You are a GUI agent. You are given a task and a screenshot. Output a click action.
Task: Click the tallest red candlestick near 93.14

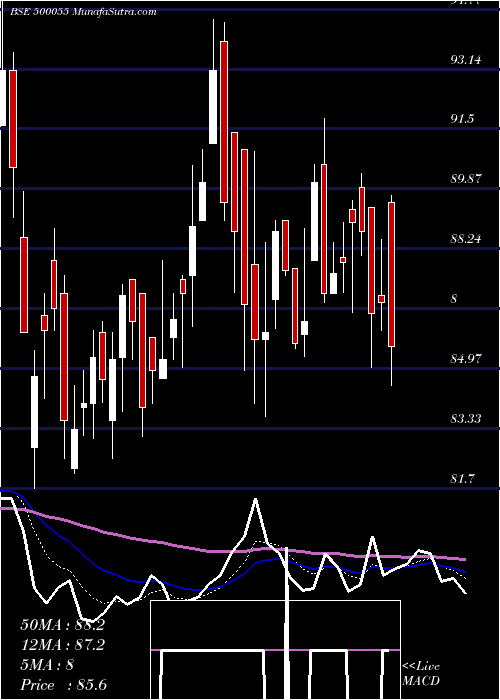point(224,122)
